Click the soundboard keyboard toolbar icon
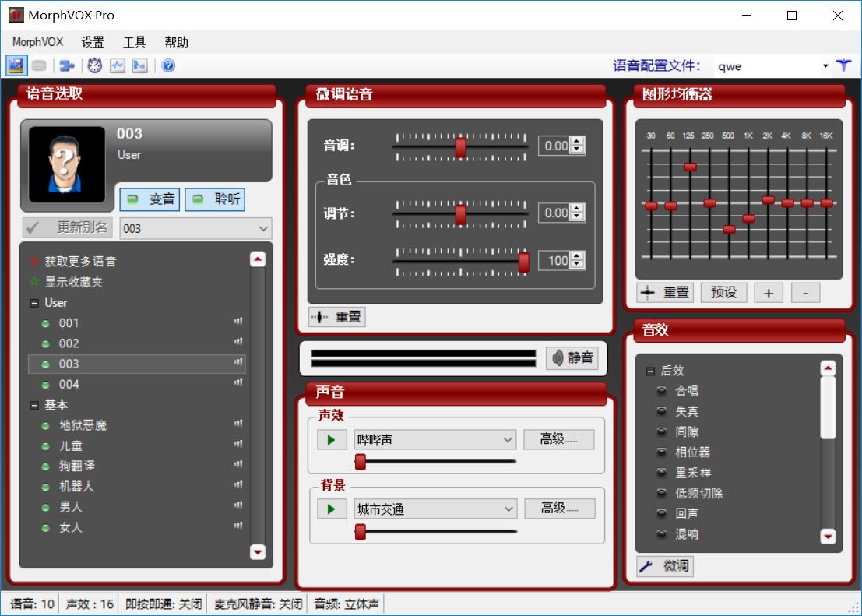 coord(37,65)
